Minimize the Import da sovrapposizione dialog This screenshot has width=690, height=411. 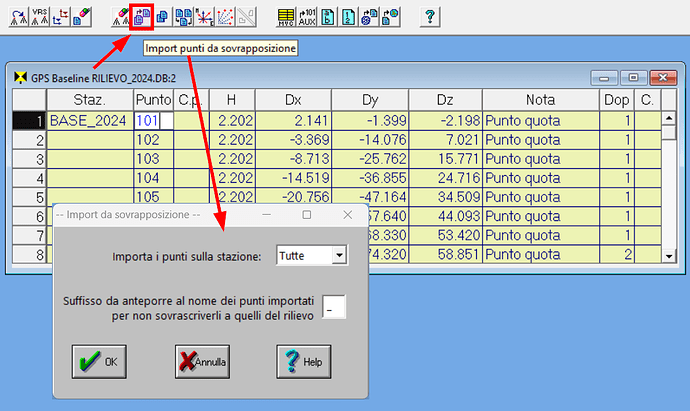(x=266, y=215)
